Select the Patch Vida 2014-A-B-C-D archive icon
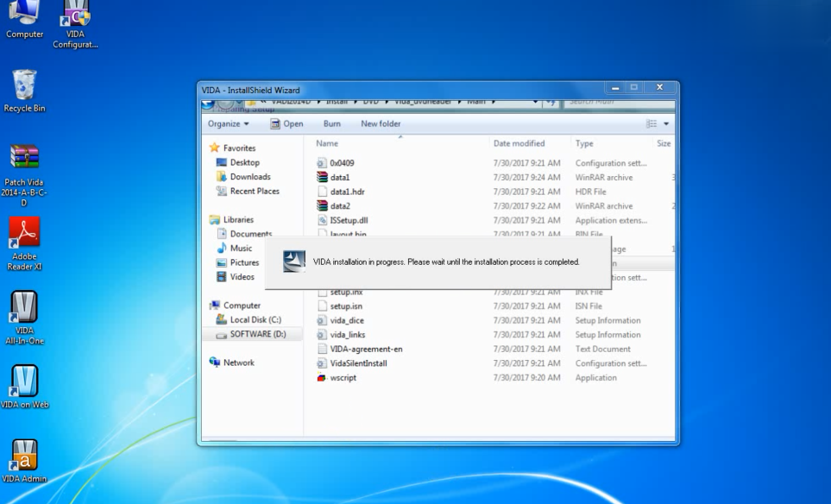Screen dimensions: 831x504 [x=24, y=175]
